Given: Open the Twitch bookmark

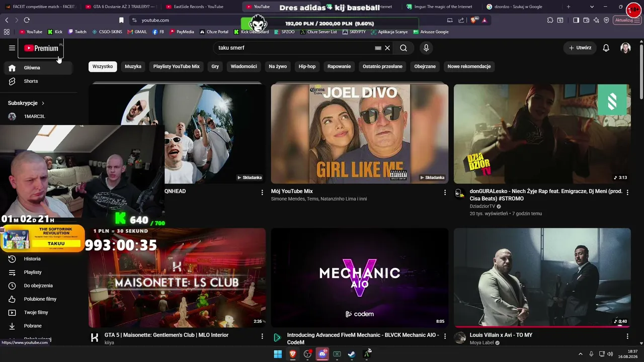Looking at the screenshot, I should click(77, 32).
